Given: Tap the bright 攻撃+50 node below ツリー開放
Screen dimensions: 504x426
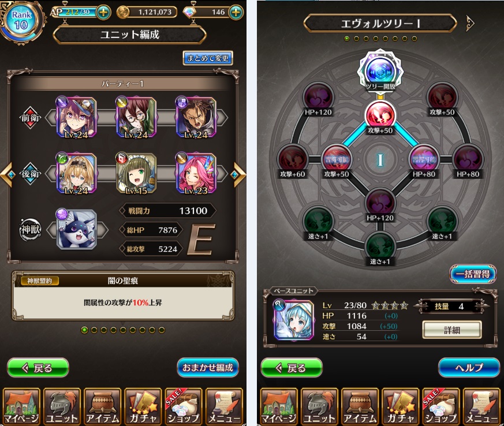Looking at the screenshot, I should coord(380,117).
